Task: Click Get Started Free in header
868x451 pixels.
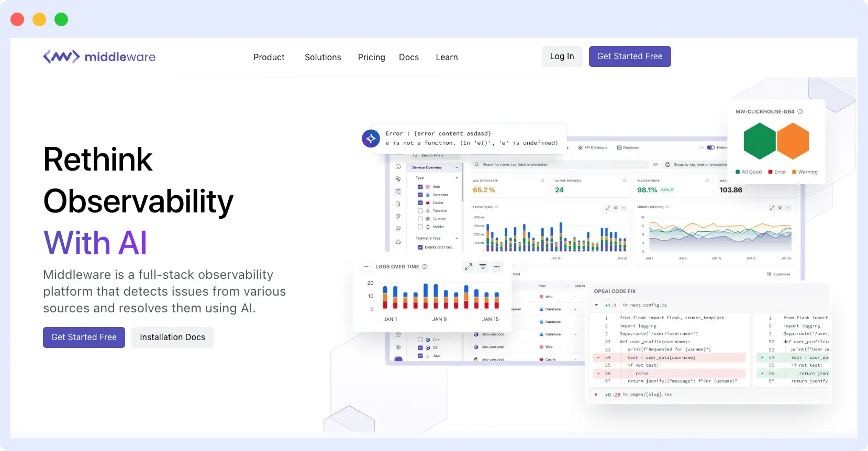Action: coord(630,57)
